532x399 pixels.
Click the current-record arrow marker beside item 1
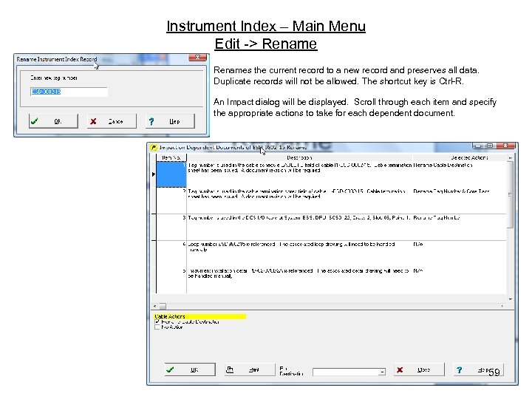[154, 174]
